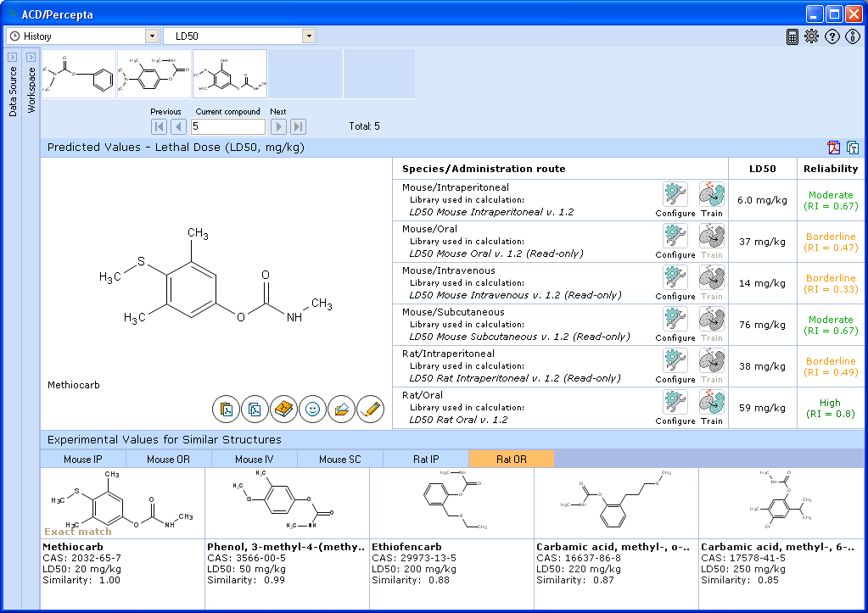The width and height of the screenshot is (868, 613).
Task: Click Train icon in Mouse/Intravenous row
Action: 711,278
